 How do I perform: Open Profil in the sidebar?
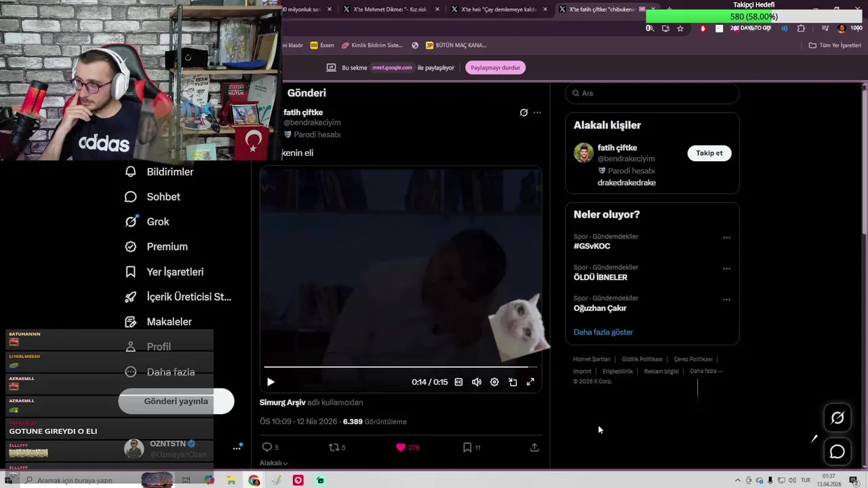149,347
